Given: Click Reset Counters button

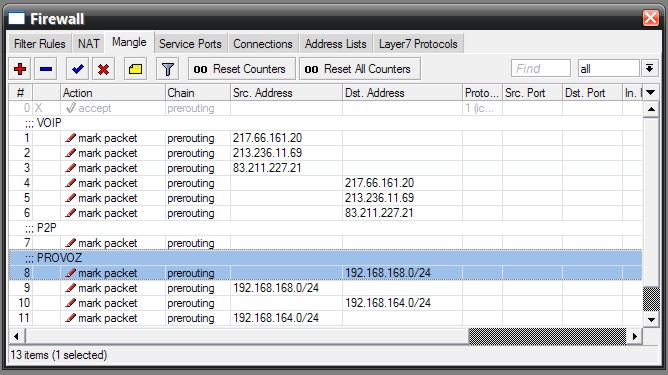Looking at the screenshot, I should (x=242, y=69).
